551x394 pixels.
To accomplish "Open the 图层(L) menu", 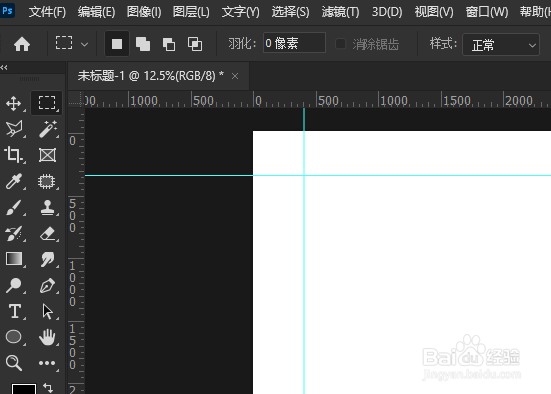I will point(191,12).
